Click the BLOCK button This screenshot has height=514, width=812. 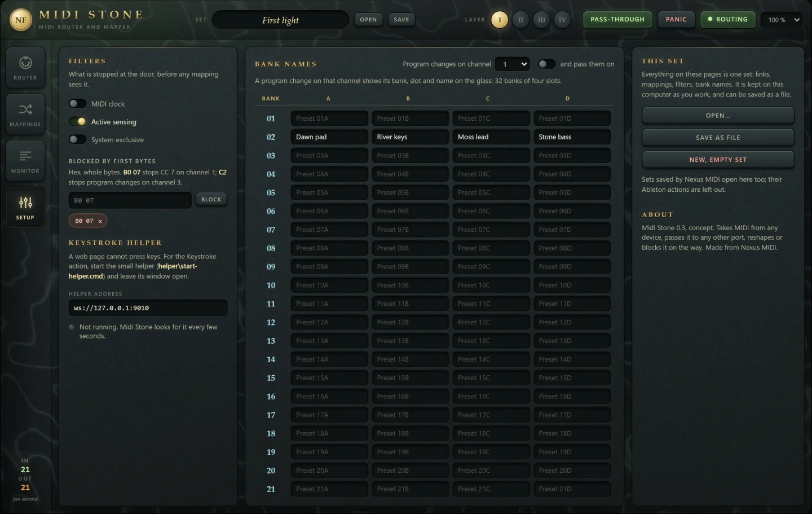[211, 200]
